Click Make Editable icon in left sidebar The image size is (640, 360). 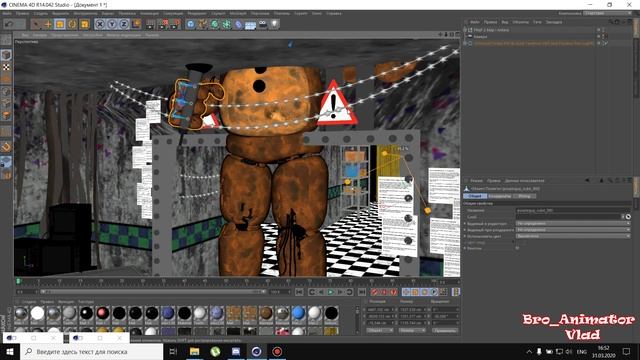point(6,40)
